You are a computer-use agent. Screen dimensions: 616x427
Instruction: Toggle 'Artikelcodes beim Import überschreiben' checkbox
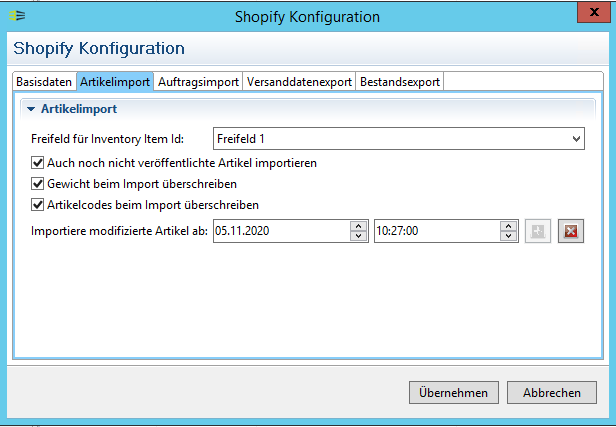click(37, 205)
